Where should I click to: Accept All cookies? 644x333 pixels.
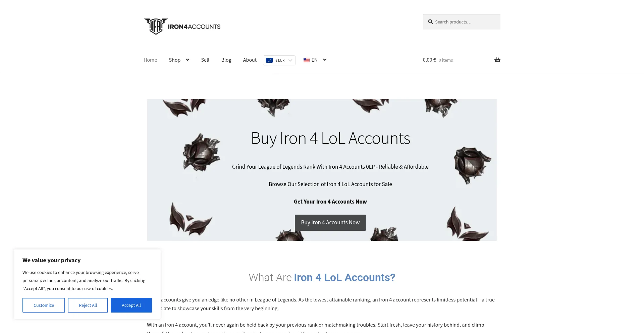(x=131, y=305)
